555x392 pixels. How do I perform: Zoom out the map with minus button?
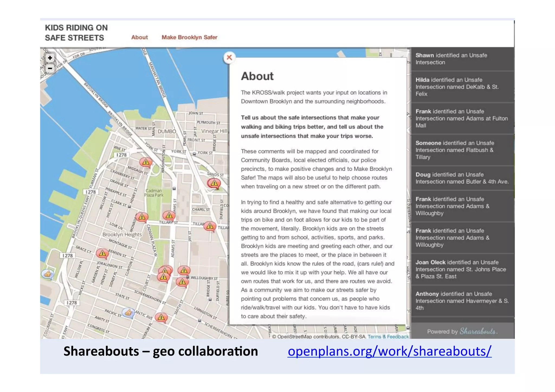(50, 68)
